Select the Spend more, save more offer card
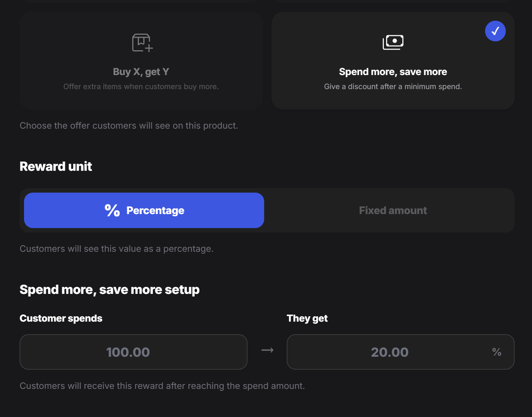 pyautogui.click(x=393, y=61)
